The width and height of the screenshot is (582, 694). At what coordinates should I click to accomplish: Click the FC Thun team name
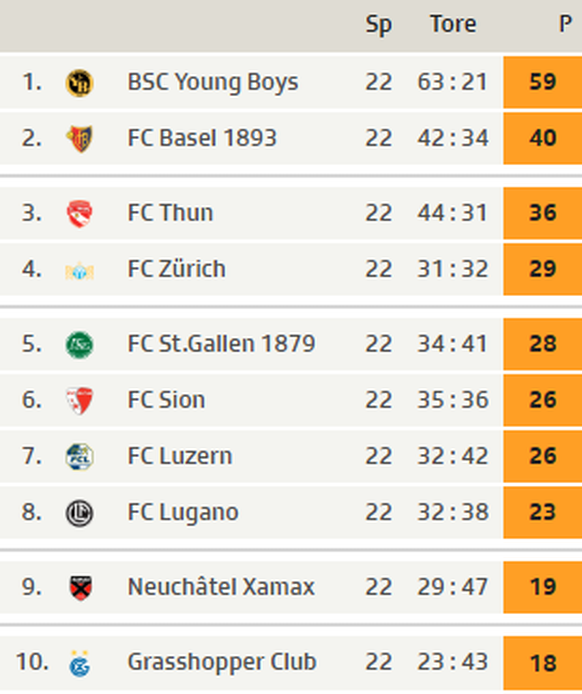(170, 213)
